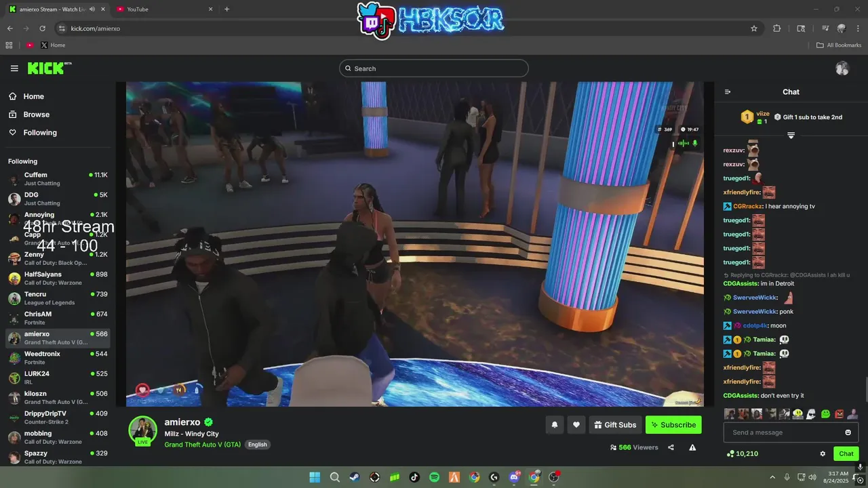Screen dimensions: 868x488
Task: Open Spazzy channel in Following list
Action: pos(58,457)
